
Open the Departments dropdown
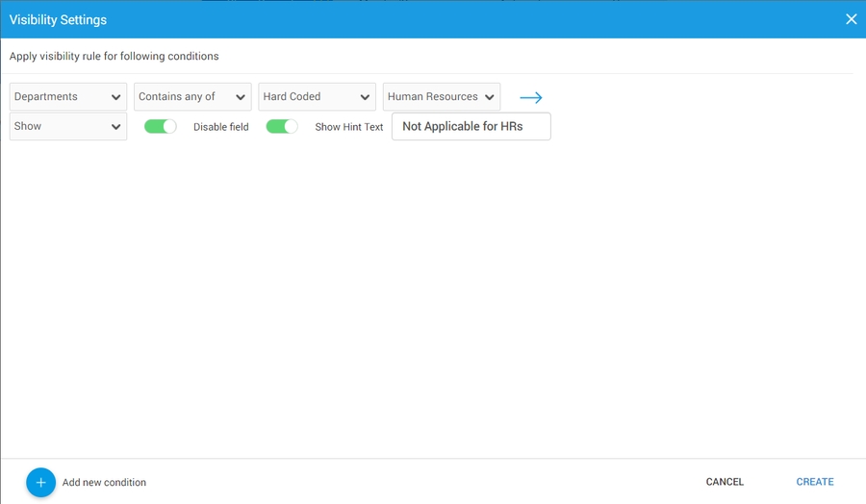60,97
